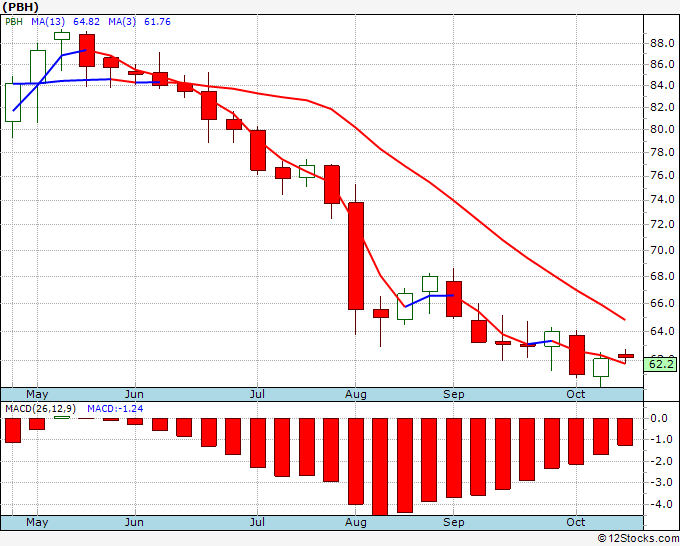Click the (PBH) chart title

pos(20,7)
